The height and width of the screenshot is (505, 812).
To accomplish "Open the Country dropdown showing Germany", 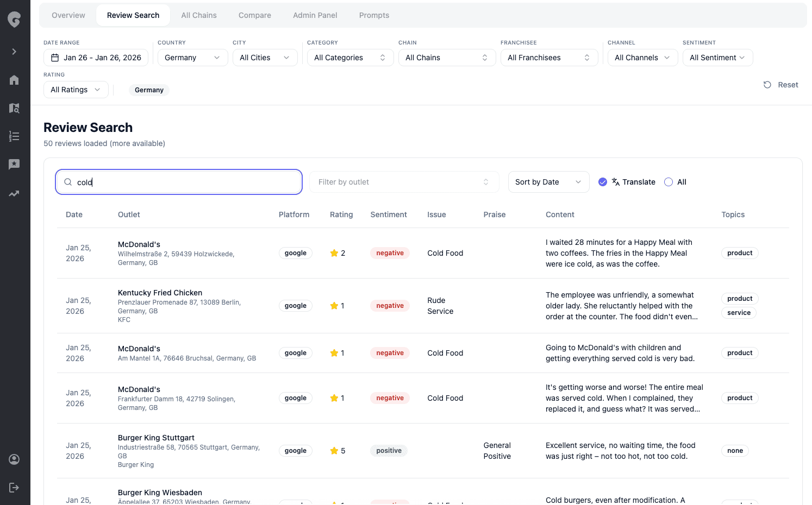I will 192,57.
